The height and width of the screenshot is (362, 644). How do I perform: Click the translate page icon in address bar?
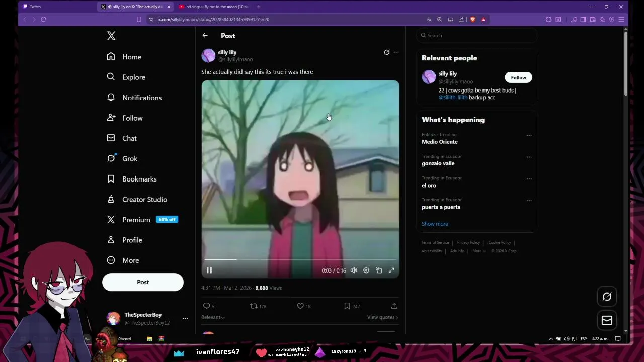[429, 19]
